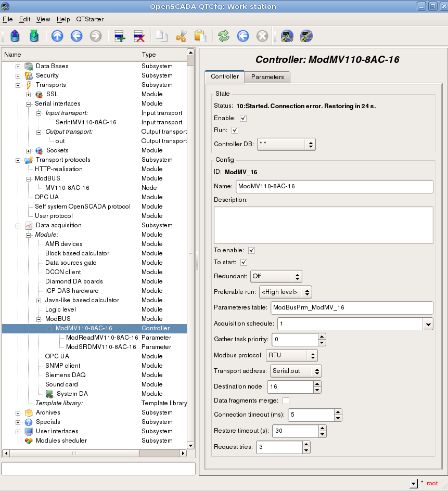Refresh the page with the green arrows icon
This screenshot has width=448, height=491.
tap(223, 36)
